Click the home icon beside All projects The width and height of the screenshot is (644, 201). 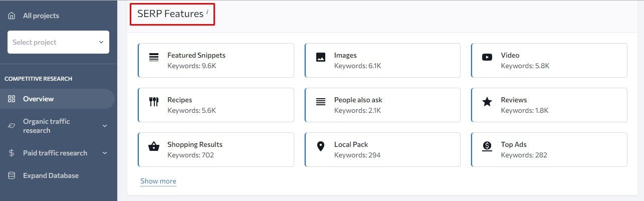(12, 16)
